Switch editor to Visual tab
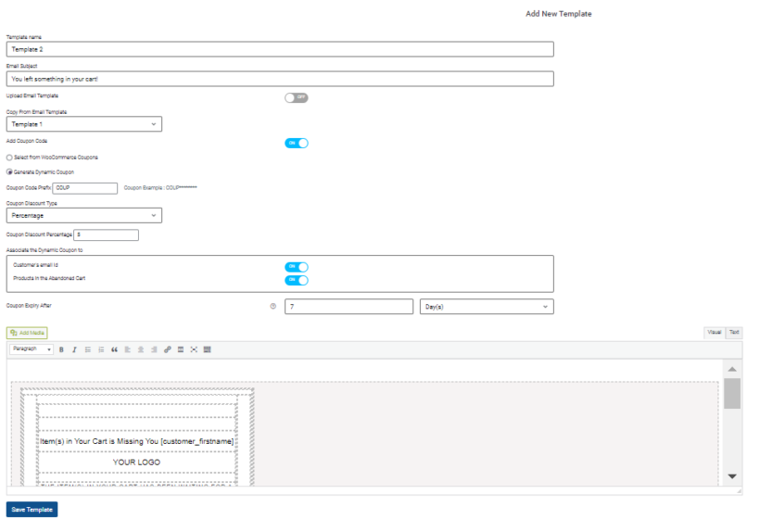 click(714, 333)
